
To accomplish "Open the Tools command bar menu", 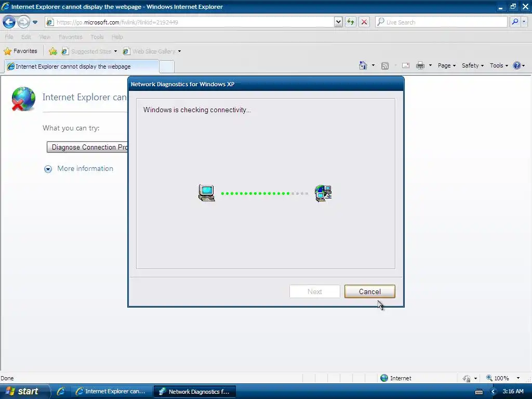I will click(499, 65).
